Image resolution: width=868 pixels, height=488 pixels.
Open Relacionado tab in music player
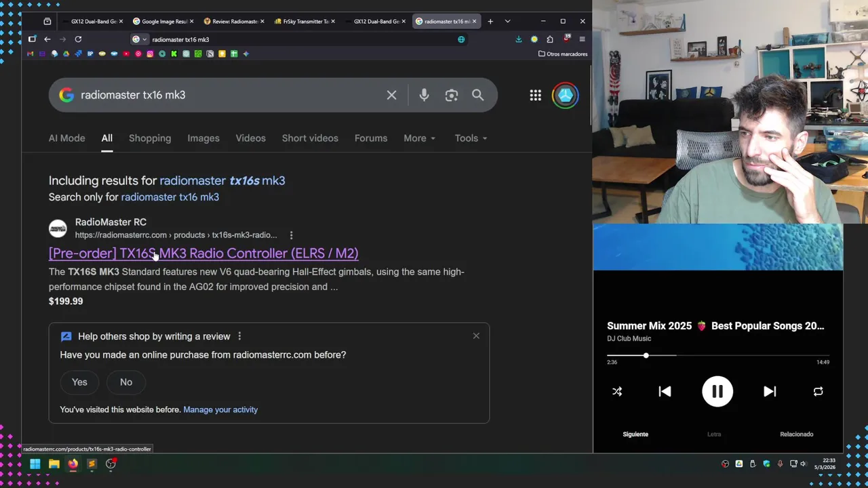click(x=796, y=434)
